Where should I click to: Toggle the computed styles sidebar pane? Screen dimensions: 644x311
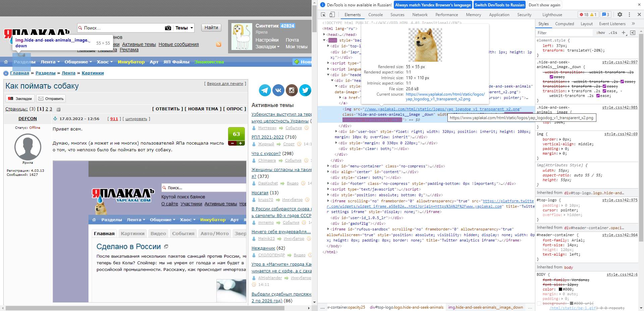(633, 33)
